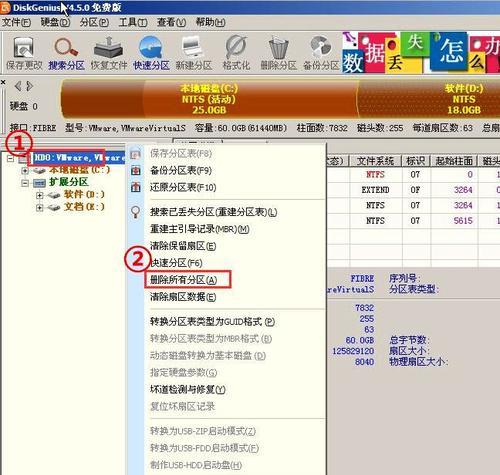Screen dimensions: 500x475
Task: Click the 恢复文件 toolbar icon
Action: click(x=109, y=53)
